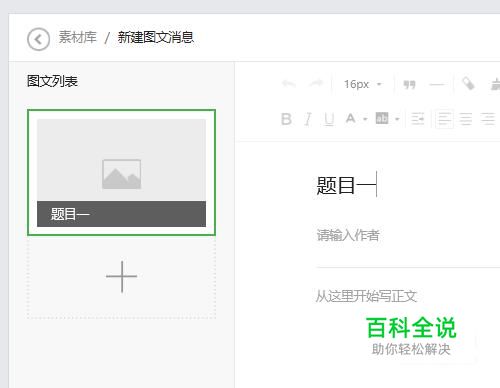Viewport: 500px width, 388px height.
Task: Select left align
Action: point(444,119)
